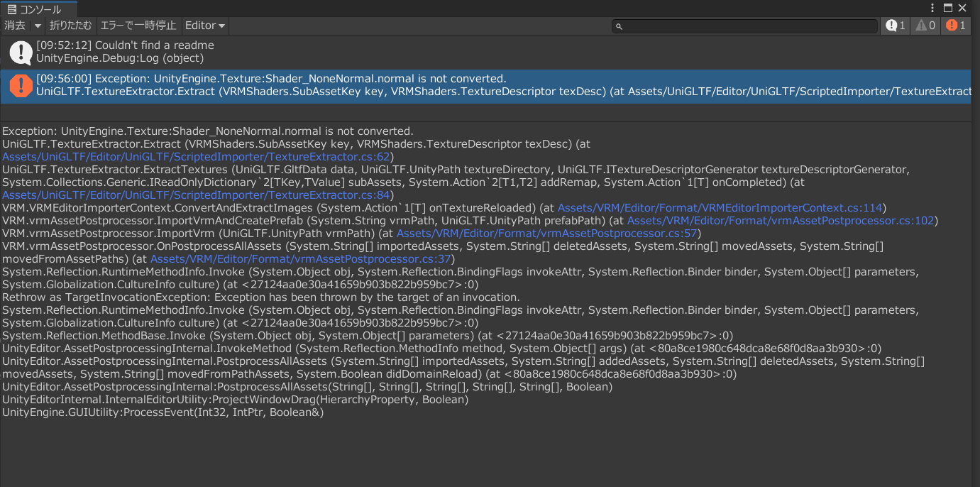The width and height of the screenshot is (980, 487).
Task: Click the error icon of exception entry
Action: point(21,86)
